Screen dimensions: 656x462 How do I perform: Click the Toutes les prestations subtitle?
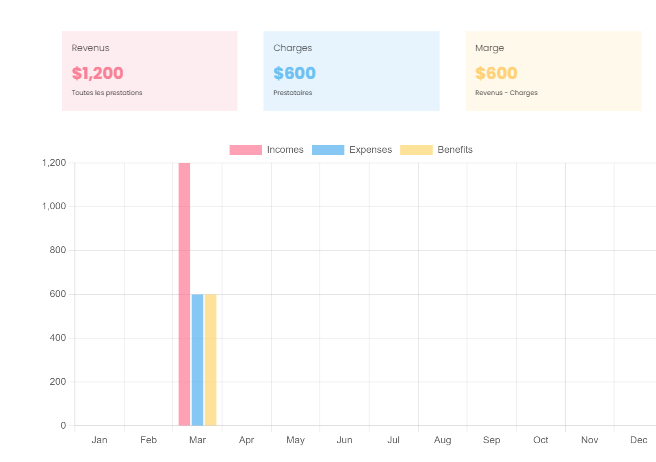coord(107,93)
